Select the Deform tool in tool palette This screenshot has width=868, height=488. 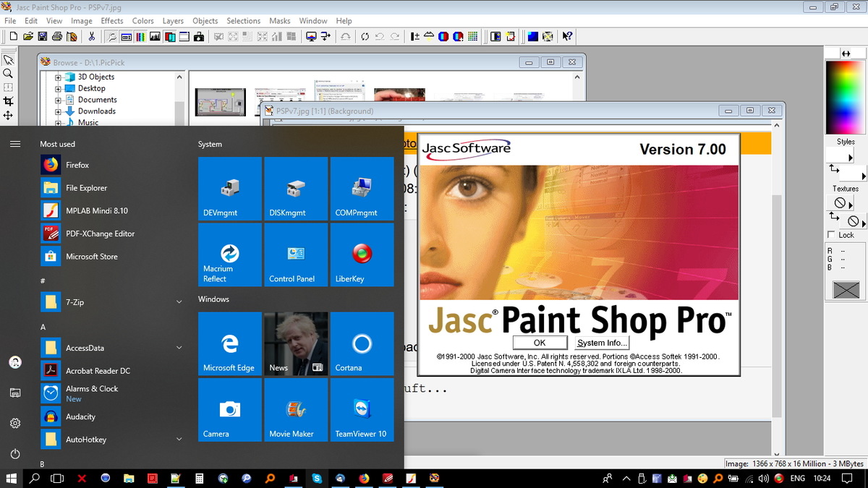8,87
